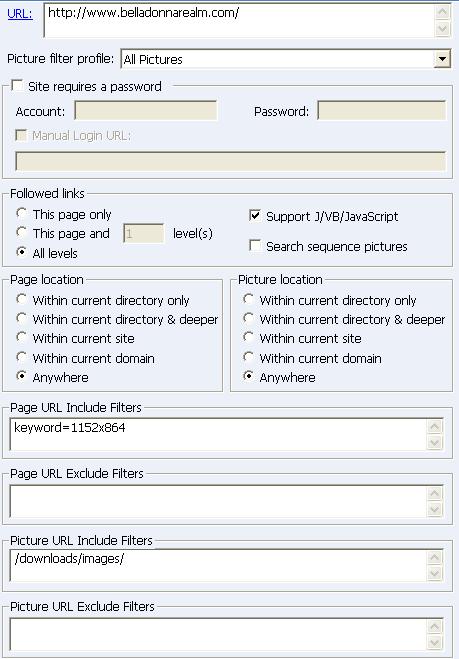The height and width of the screenshot is (659, 459).
Task: Click scroll-up arrow in Page URL Include Filters
Action: click(435, 427)
